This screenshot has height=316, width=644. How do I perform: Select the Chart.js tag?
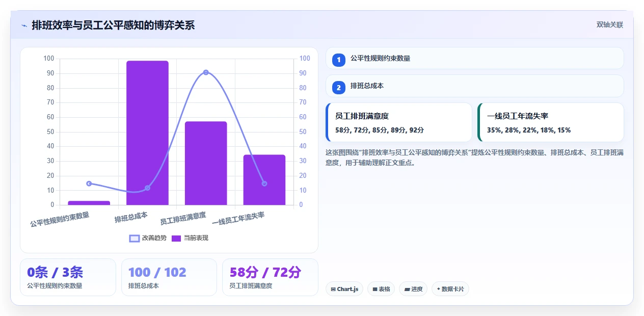(344, 289)
